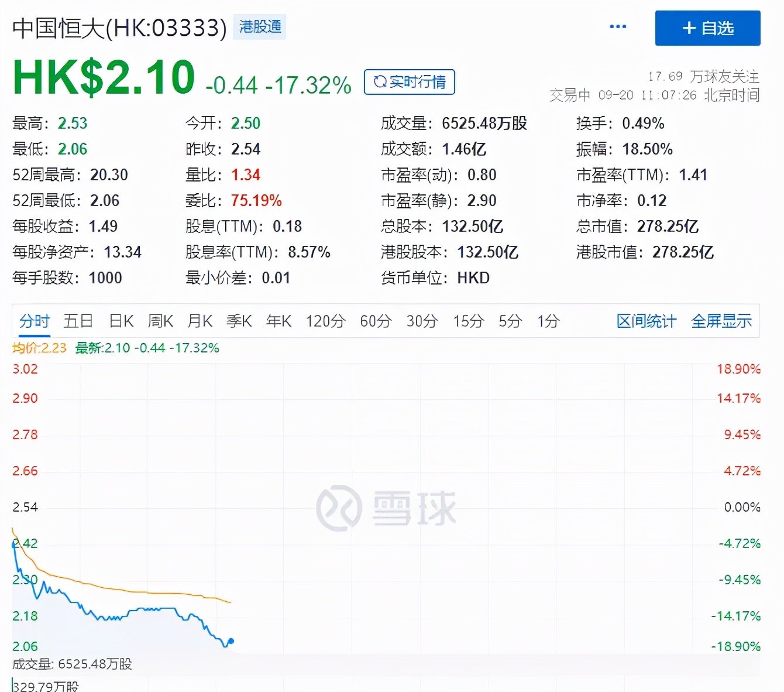Select the 分时 chart tab
The height and width of the screenshot is (692, 784).
[35, 321]
